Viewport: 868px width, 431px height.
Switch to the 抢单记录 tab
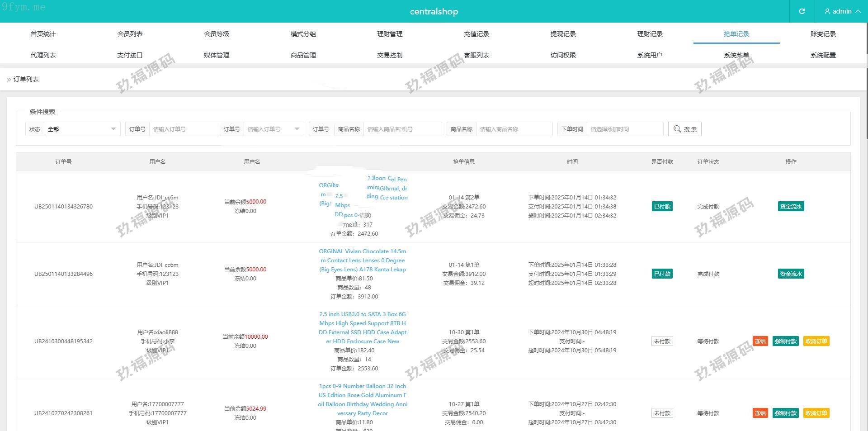pos(736,34)
